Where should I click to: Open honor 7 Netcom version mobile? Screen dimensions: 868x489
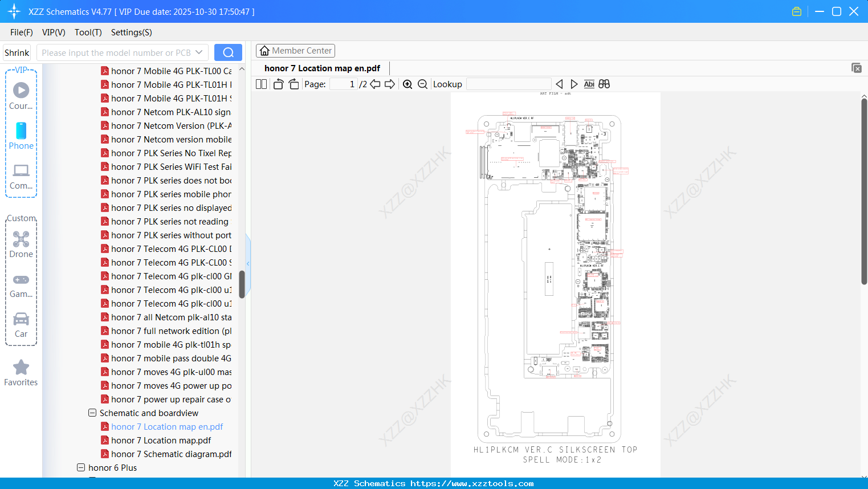tap(171, 139)
